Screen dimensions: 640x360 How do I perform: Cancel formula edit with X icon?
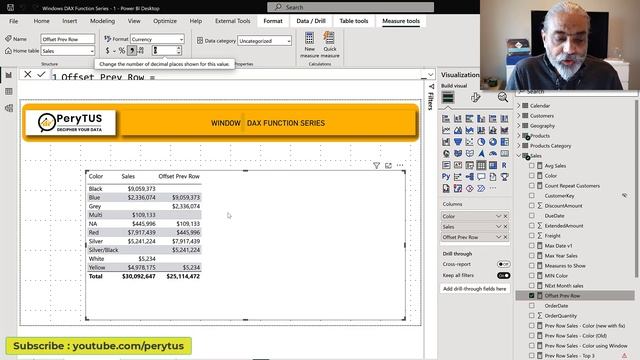tap(28, 74)
